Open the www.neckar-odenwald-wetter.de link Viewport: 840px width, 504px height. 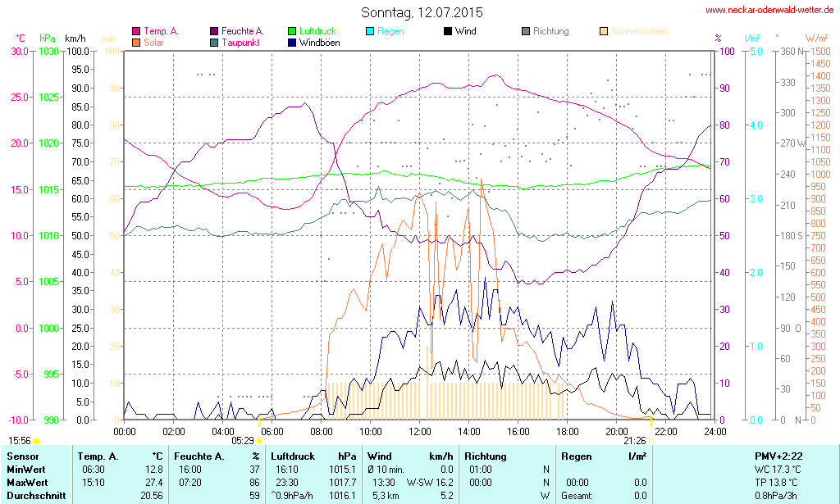(x=769, y=11)
